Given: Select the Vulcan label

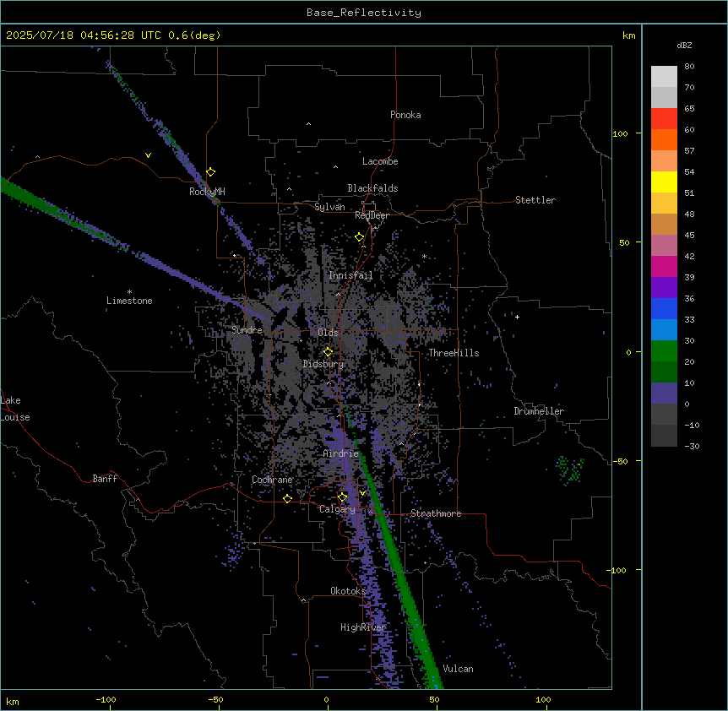Looking at the screenshot, I should [x=458, y=669].
